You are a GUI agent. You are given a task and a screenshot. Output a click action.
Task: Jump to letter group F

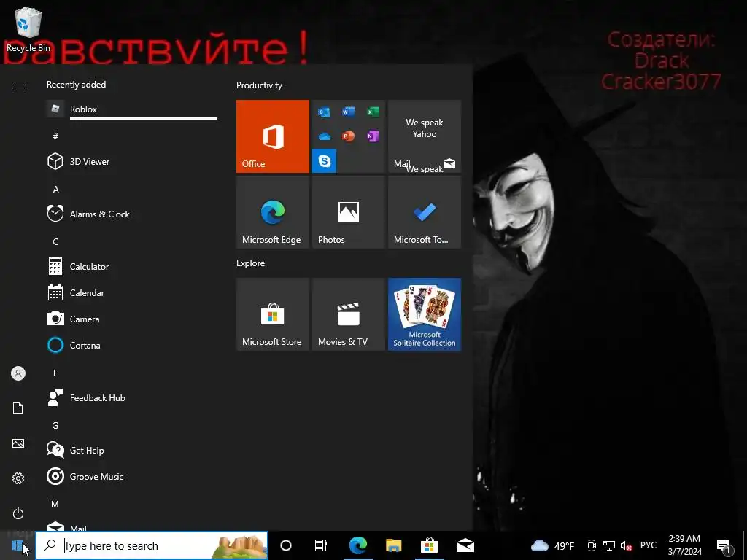click(x=55, y=373)
